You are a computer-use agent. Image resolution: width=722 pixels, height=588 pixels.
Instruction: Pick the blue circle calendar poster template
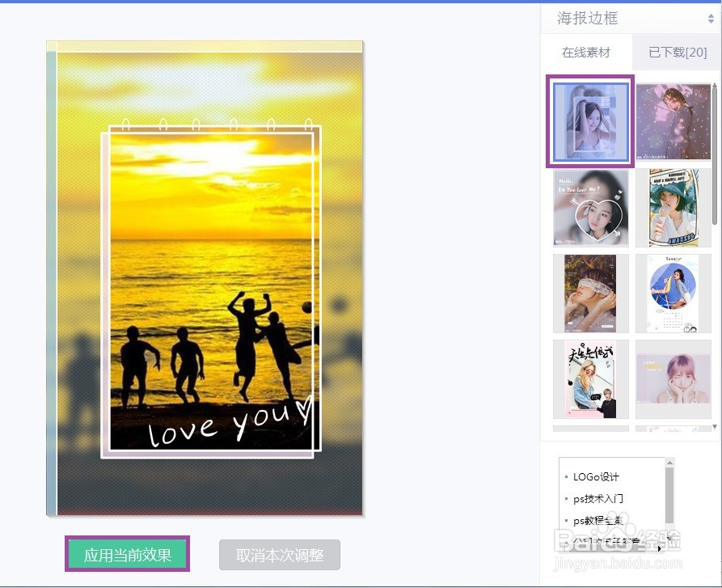(673, 294)
